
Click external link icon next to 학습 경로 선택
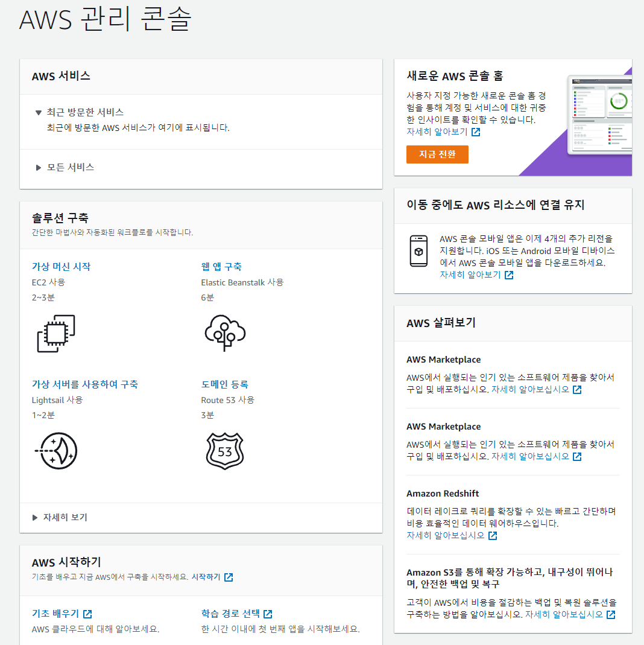click(x=268, y=614)
